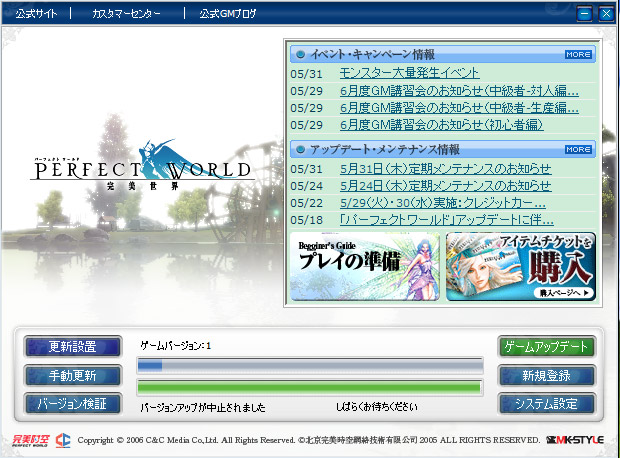Click the 05/24 date text
The width and height of the screenshot is (620, 458).
pos(306,186)
